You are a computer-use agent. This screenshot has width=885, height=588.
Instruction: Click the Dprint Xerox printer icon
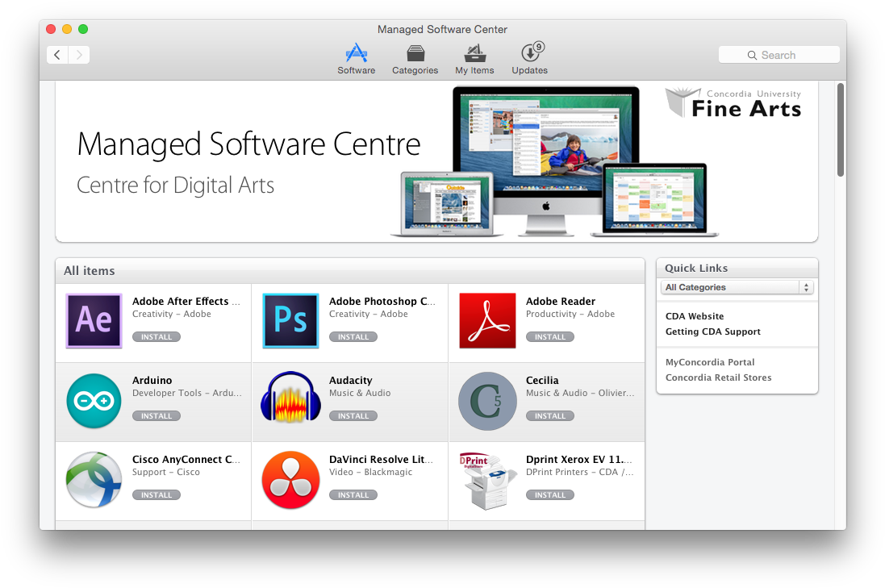[487, 480]
